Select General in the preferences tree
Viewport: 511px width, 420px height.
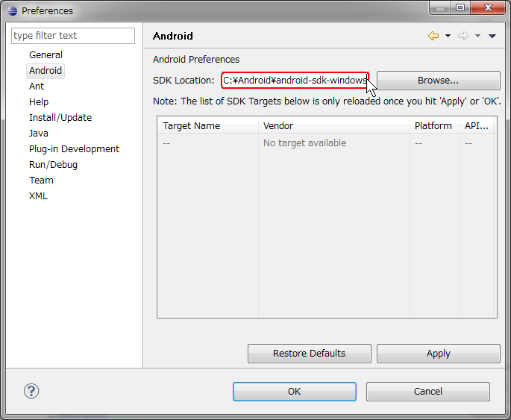click(46, 54)
